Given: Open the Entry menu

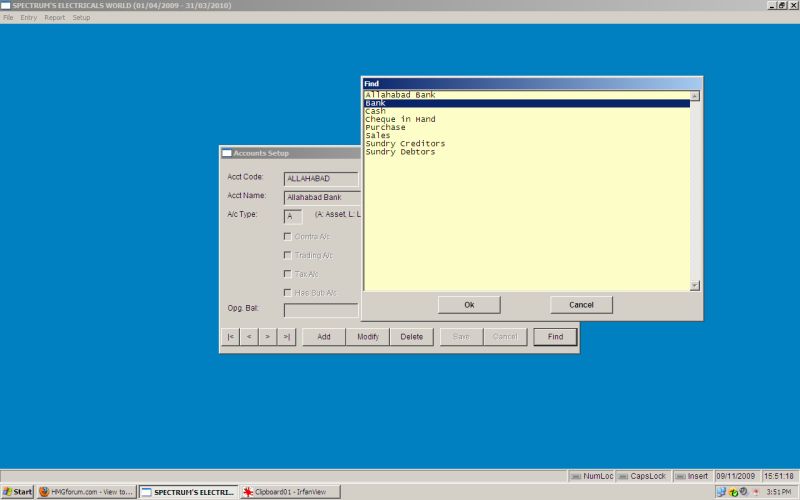Looking at the screenshot, I should click(29, 17).
